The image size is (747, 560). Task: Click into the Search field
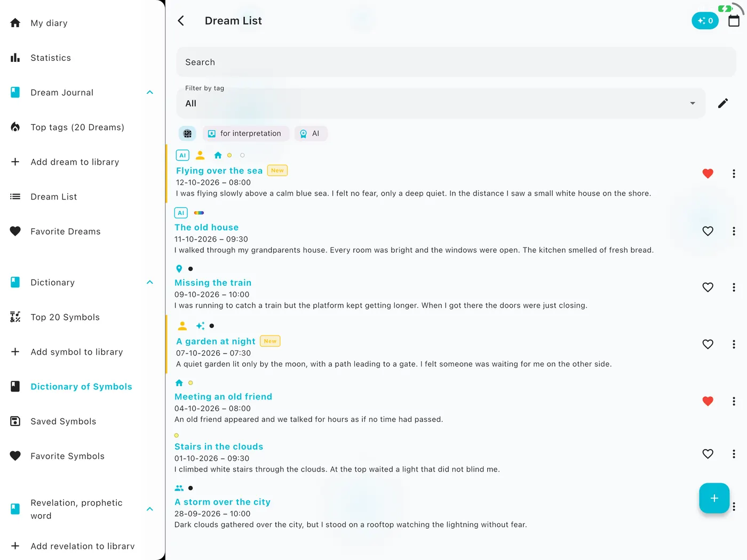click(x=456, y=62)
